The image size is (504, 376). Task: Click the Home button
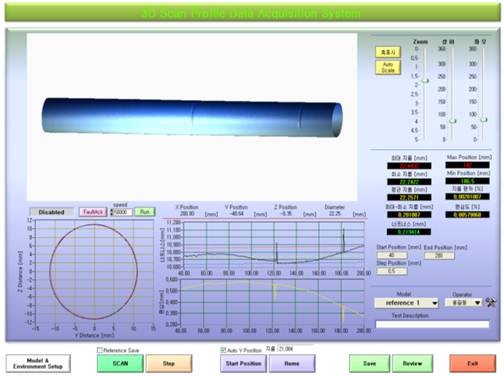(x=292, y=363)
